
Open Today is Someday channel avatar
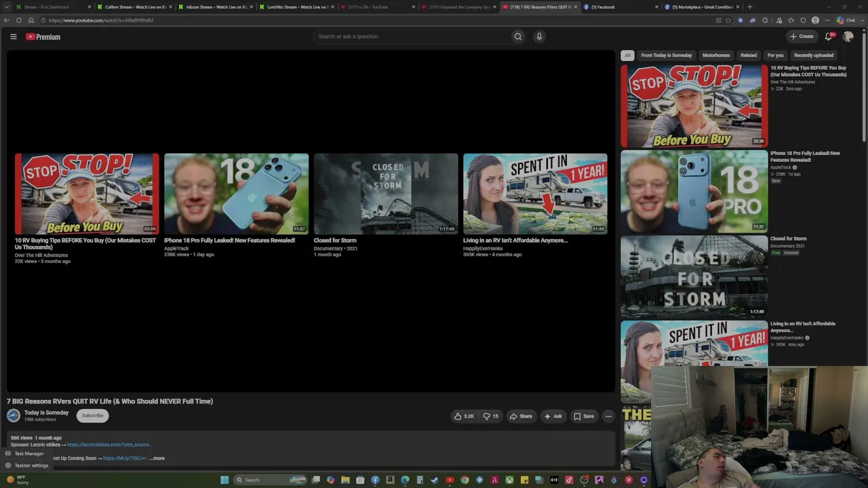coord(14,415)
